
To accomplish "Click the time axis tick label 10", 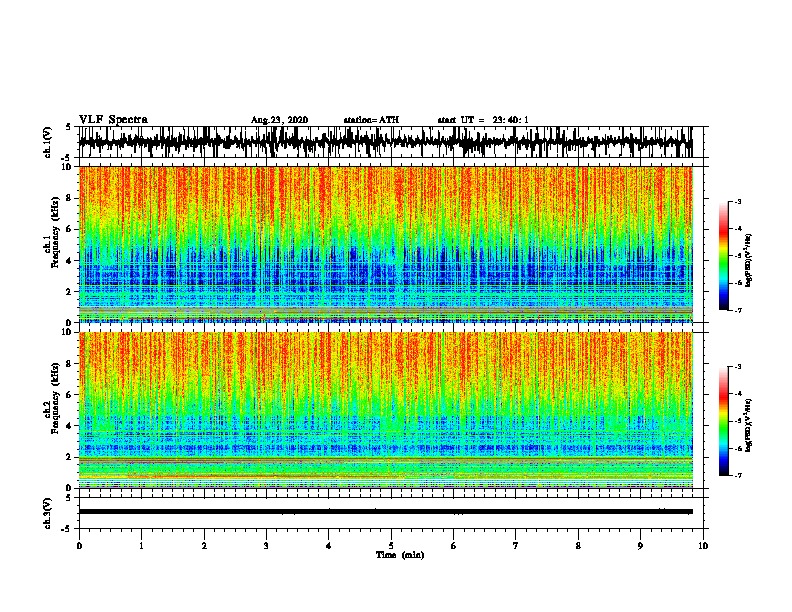I will (x=703, y=546).
